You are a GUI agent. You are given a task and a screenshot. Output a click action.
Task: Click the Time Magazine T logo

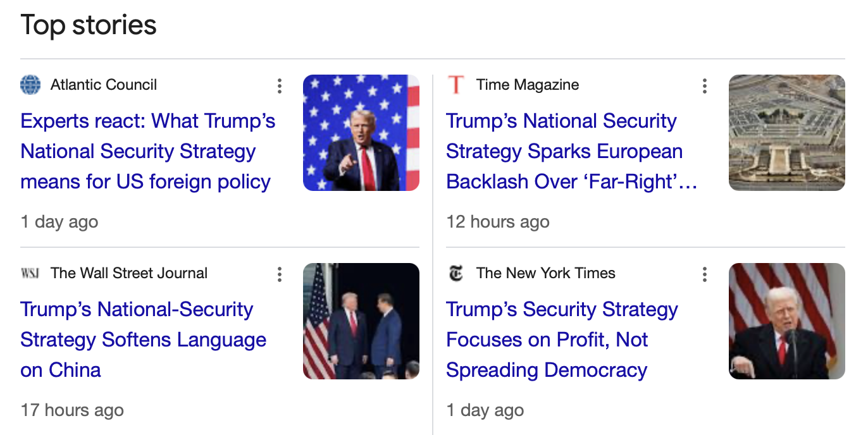pyautogui.click(x=456, y=85)
